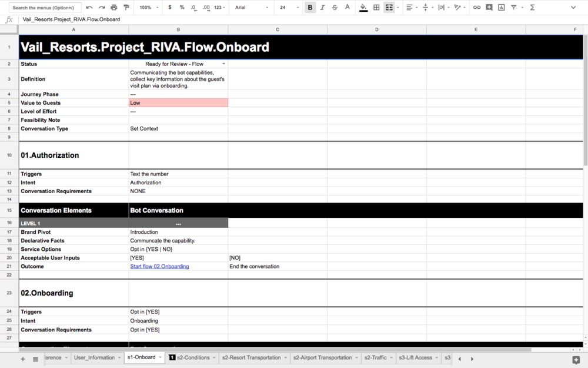This screenshot has height=368, width=588.
Task: Select the 'End the conversation' cell
Action: [x=278, y=266]
